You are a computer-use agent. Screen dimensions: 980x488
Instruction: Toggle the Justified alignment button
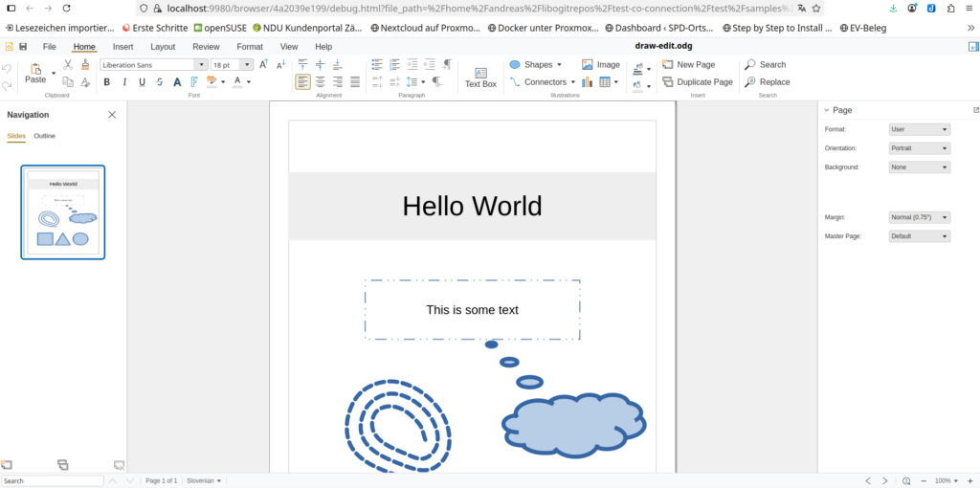click(355, 82)
